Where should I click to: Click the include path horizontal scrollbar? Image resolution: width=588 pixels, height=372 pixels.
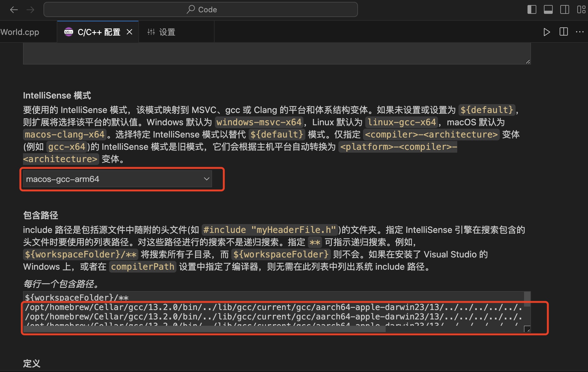coord(205,329)
